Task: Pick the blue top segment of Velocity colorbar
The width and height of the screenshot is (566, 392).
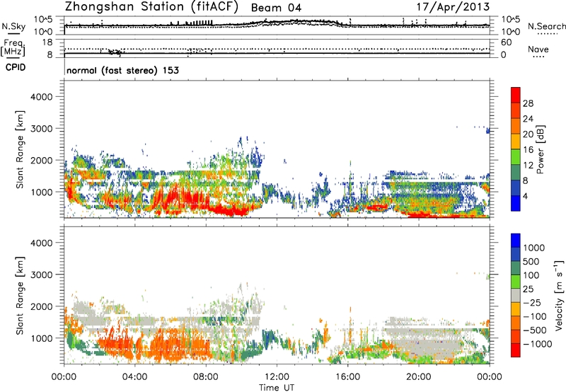Action: [x=516, y=241]
